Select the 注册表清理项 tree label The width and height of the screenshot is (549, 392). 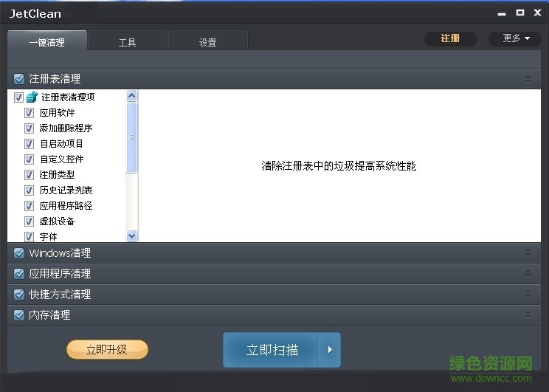click(68, 97)
